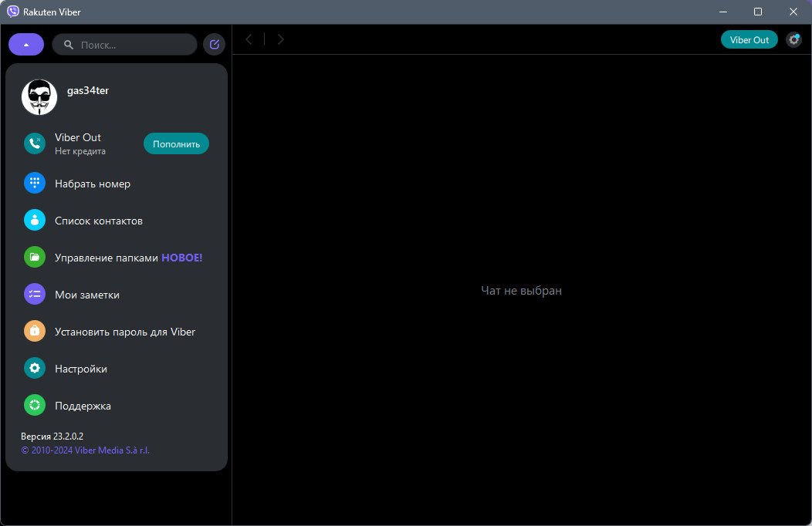Click the teal settings gear icon

pos(35,369)
